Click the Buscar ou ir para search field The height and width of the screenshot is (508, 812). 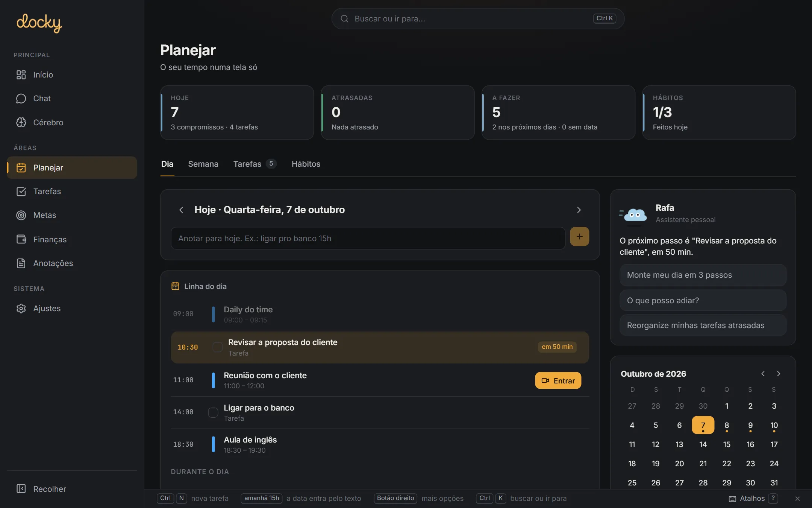pos(478,18)
